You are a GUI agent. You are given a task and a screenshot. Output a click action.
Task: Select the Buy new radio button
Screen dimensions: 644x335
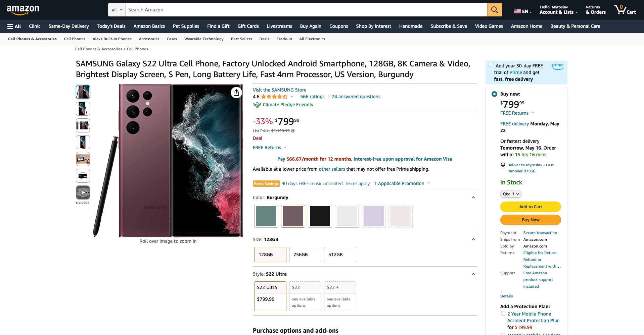[x=494, y=94]
